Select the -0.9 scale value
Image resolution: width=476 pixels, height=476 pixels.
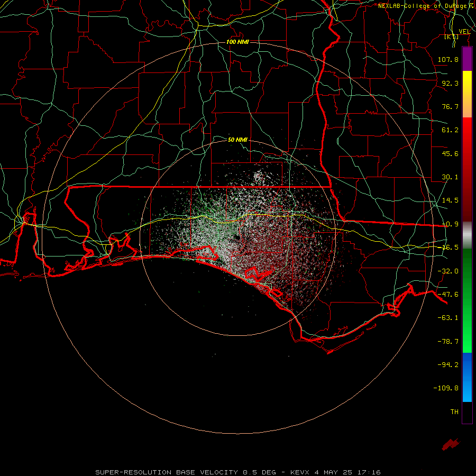tap(450, 224)
